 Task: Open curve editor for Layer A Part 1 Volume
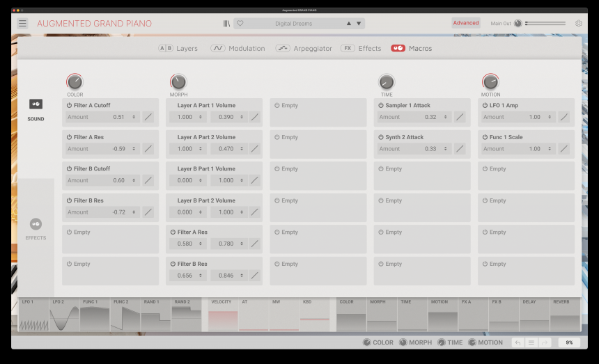pos(255,117)
